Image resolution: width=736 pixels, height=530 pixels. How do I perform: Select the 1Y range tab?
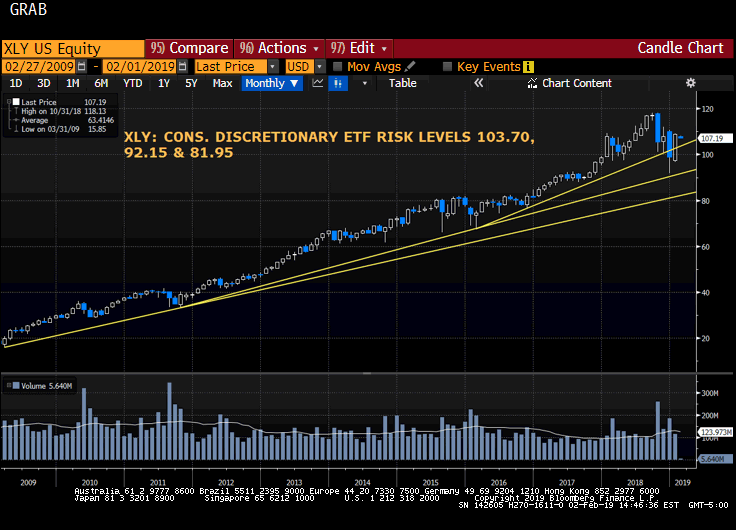[163, 84]
